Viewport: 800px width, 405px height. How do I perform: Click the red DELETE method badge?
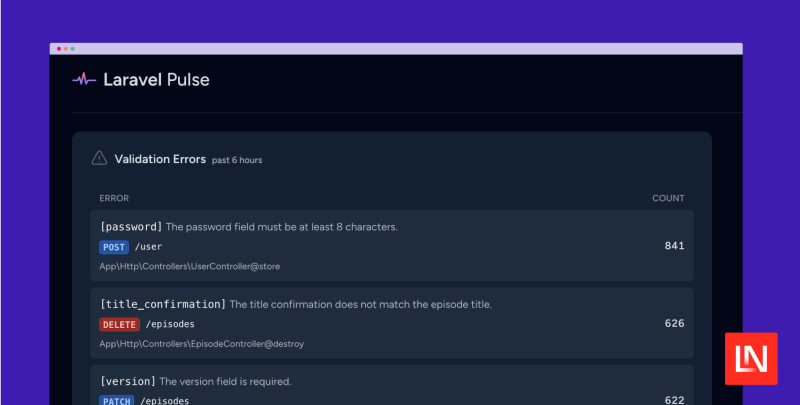tap(119, 324)
